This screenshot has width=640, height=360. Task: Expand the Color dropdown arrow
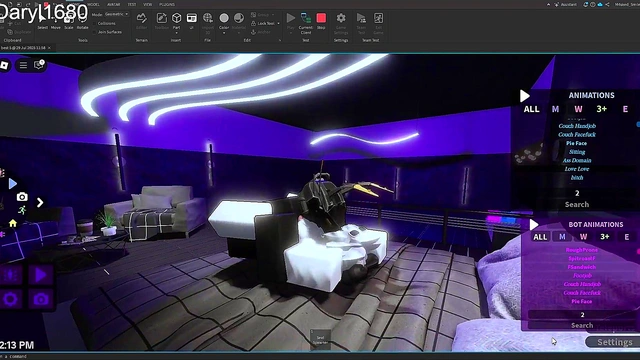click(x=224, y=33)
